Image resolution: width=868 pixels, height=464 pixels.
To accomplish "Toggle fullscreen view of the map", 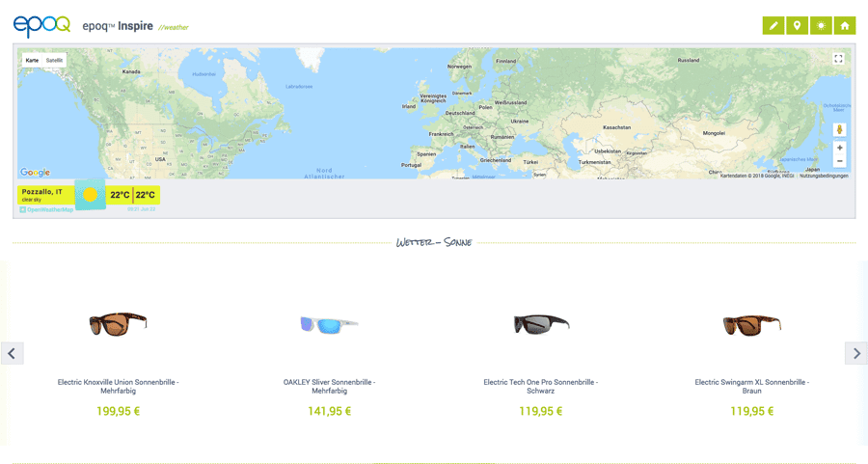I will [x=838, y=59].
